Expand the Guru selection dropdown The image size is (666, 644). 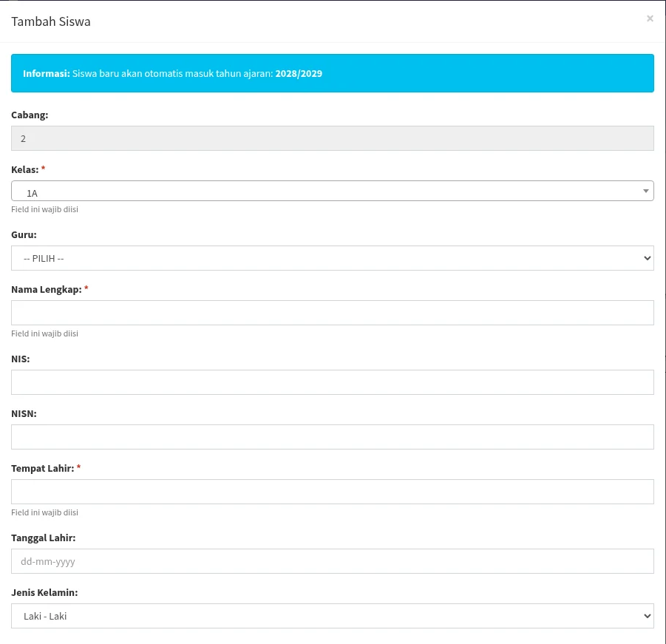[x=332, y=258]
